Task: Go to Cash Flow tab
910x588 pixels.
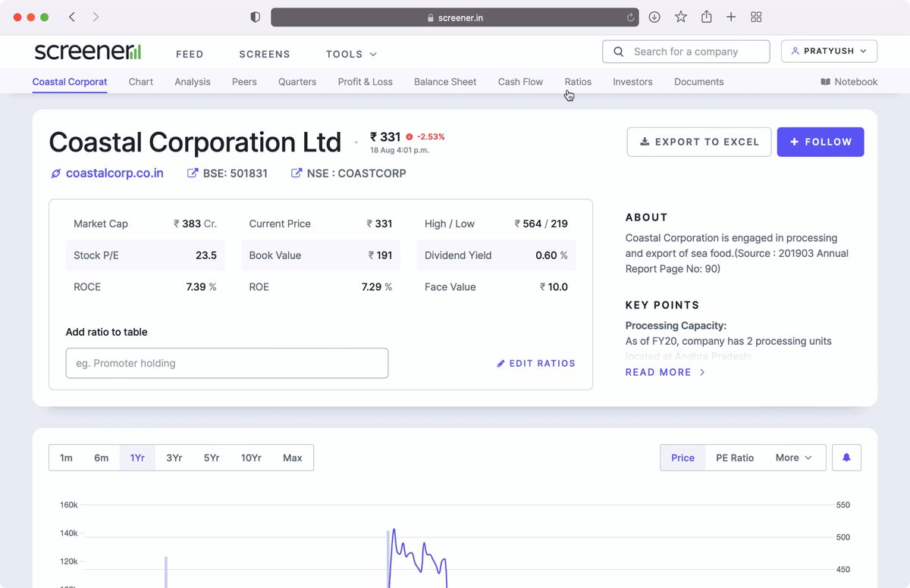Action: 521,82
